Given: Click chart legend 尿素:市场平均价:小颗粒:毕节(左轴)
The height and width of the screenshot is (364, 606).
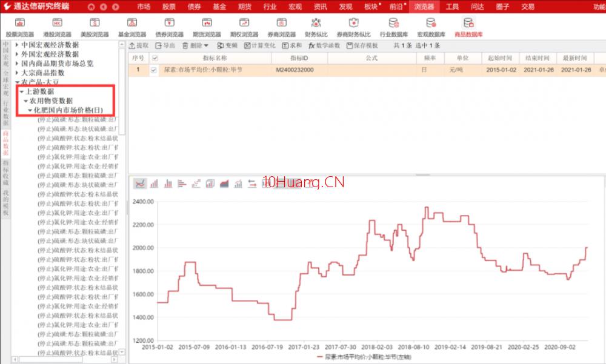Looking at the screenshot, I should click(x=364, y=357).
